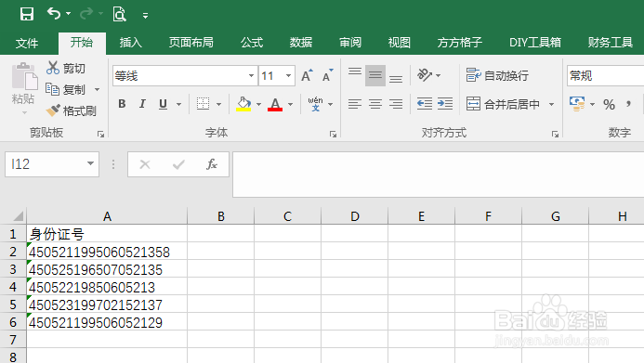Align text left

click(355, 104)
